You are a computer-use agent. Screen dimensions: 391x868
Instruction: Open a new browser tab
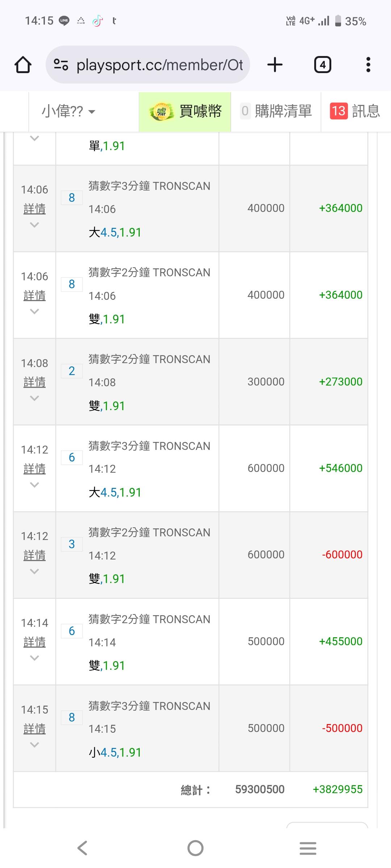click(x=275, y=65)
